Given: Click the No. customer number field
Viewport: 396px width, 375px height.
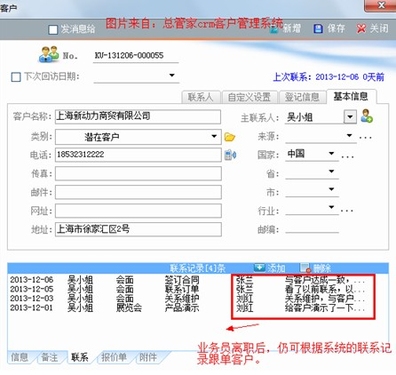Looking at the screenshot, I should point(136,56).
